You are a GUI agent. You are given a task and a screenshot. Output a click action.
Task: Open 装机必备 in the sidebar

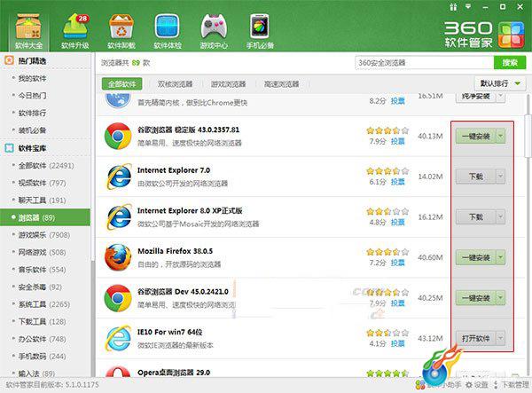tap(32, 130)
